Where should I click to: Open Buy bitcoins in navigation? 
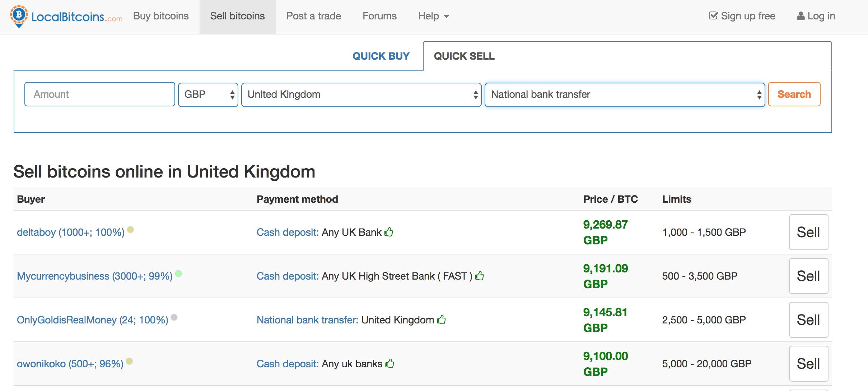(161, 16)
